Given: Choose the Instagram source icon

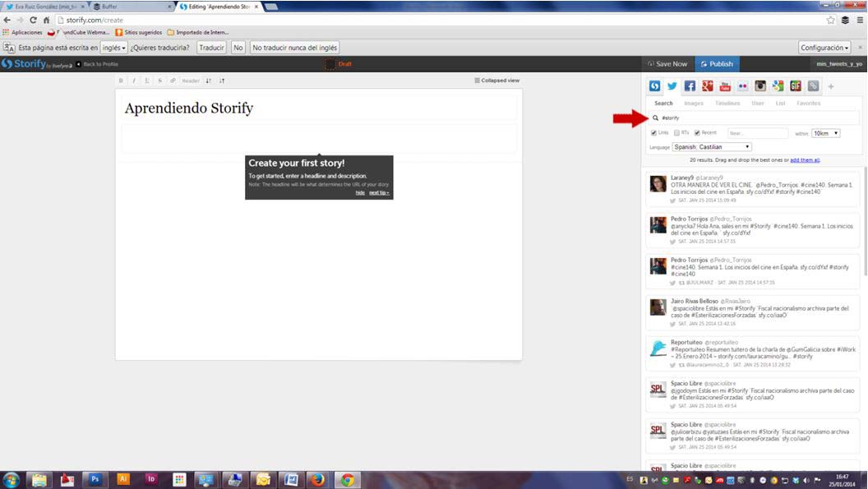Looking at the screenshot, I should click(x=761, y=85).
